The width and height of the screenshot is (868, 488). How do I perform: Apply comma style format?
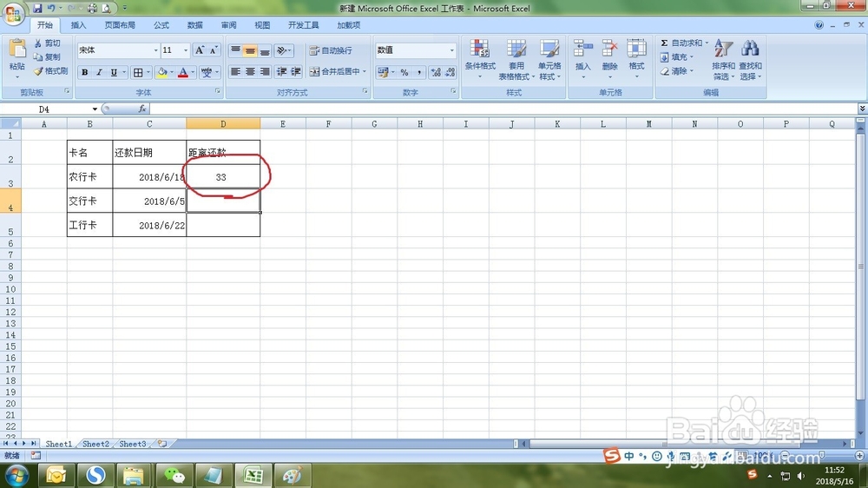(419, 72)
